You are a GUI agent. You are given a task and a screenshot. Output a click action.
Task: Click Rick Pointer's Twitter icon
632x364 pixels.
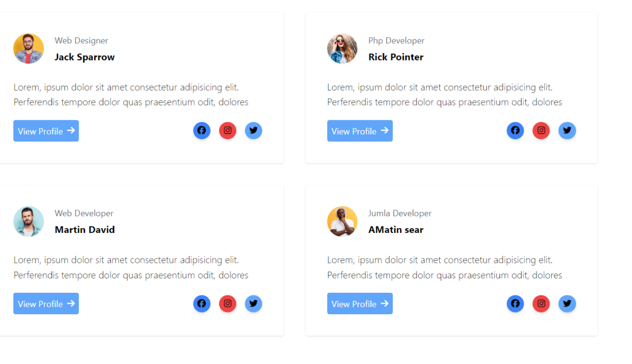567,130
